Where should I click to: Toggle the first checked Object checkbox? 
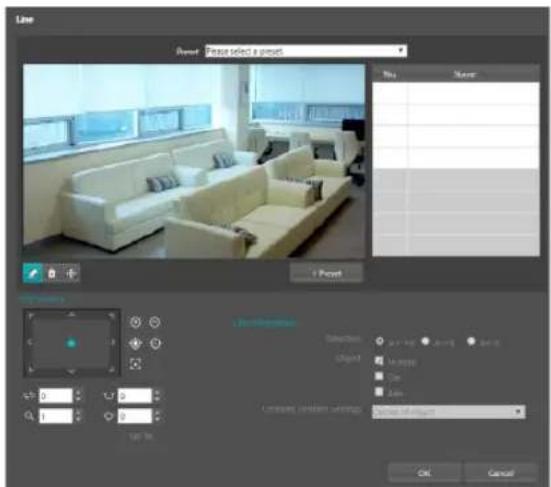(x=379, y=361)
